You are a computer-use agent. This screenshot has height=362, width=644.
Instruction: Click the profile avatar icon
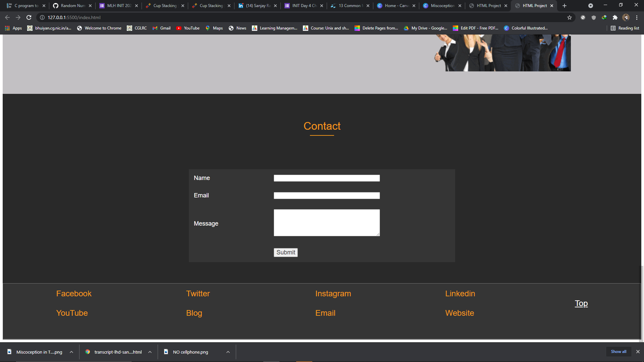click(626, 17)
